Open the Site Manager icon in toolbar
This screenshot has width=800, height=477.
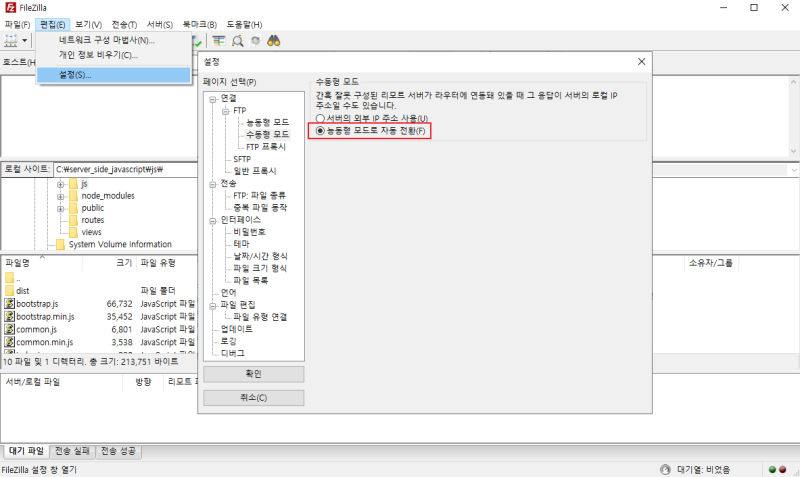tap(11, 41)
